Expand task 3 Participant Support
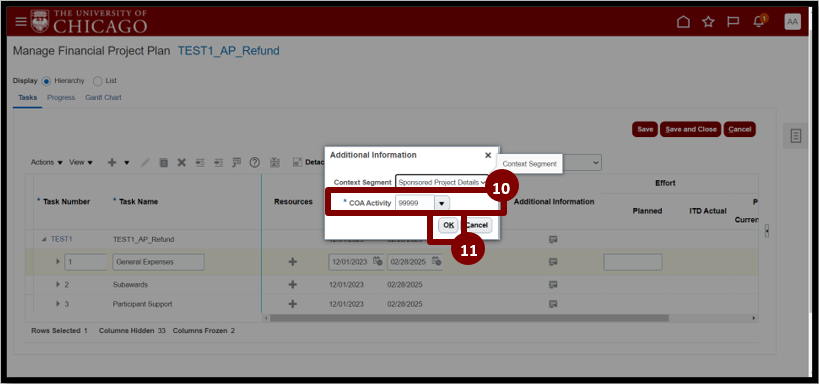The width and height of the screenshot is (819, 384). coord(58,304)
